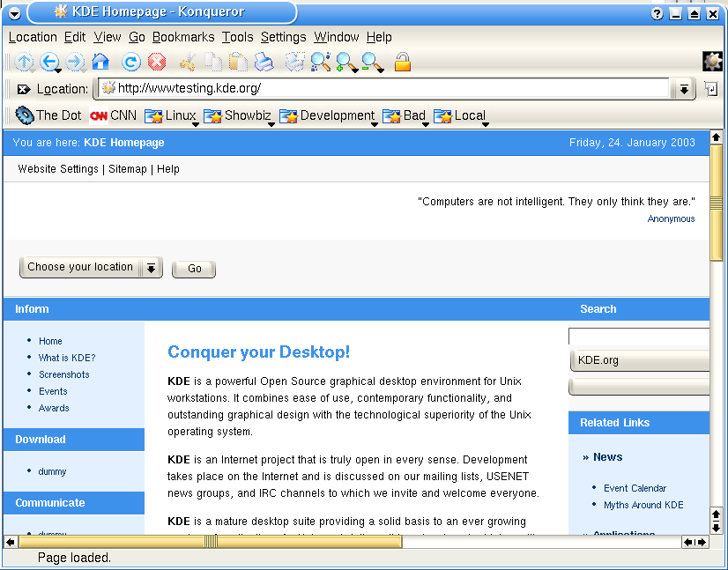Open the window menu icon in title bar
This screenshot has height=570, width=728.
pyautogui.click(x=14, y=13)
